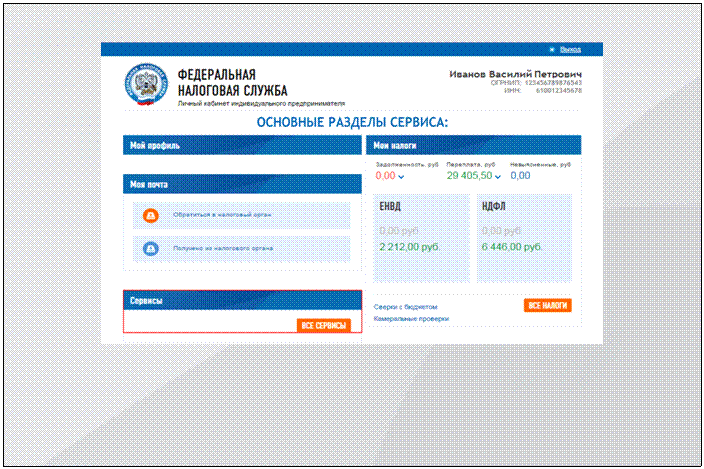The width and height of the screenshot is (704, 469).
Task: Expand the Задолженность 0,00 dropdown arrow
Action: (401, 177)
